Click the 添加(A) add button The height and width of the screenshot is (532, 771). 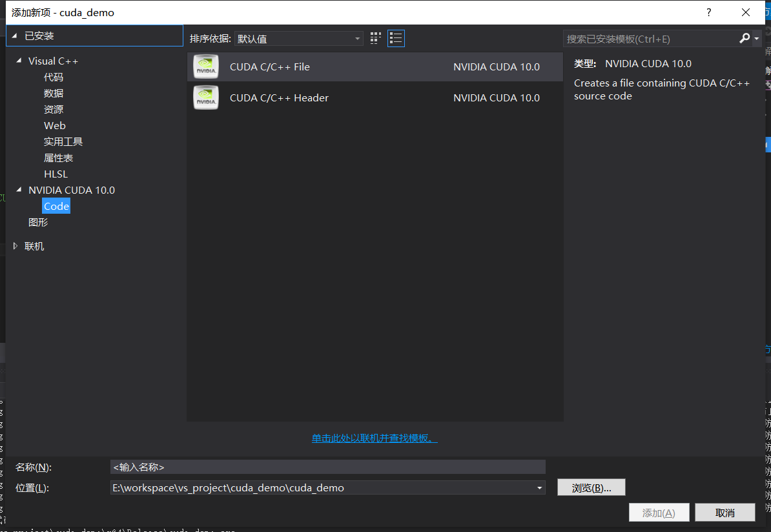pyautogui.click(x=659, y=513)
